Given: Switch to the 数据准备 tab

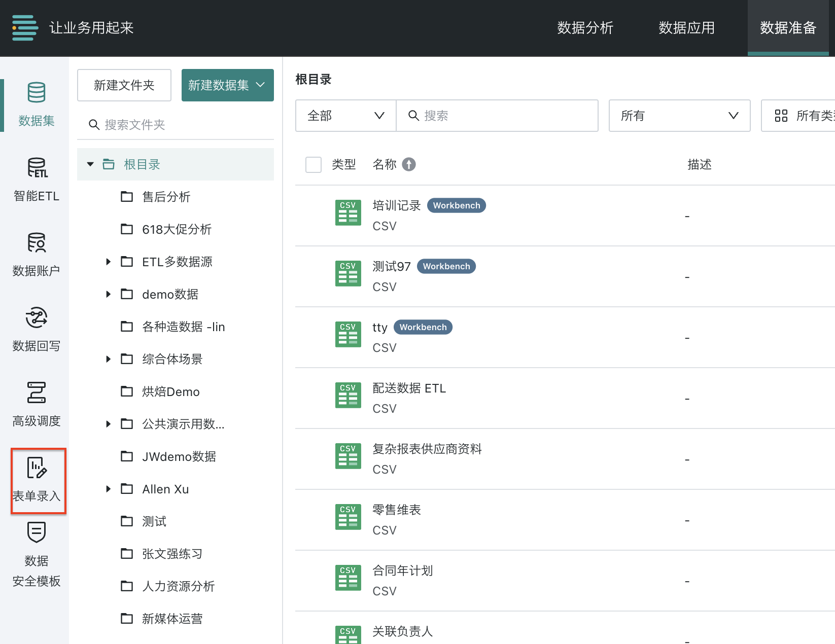Looking at the screenshot, I should click(788, 28).
